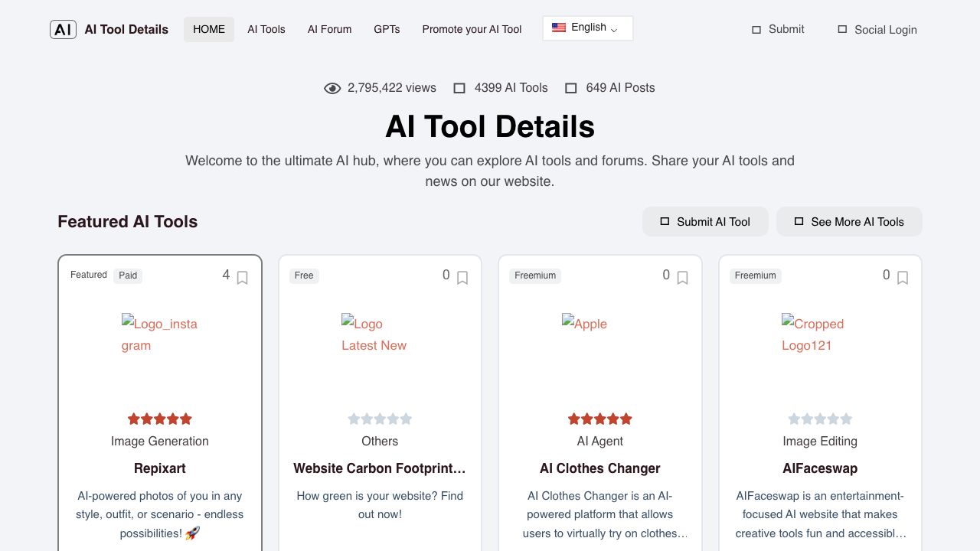Open the AI Tools menu item

pos(266,29)
